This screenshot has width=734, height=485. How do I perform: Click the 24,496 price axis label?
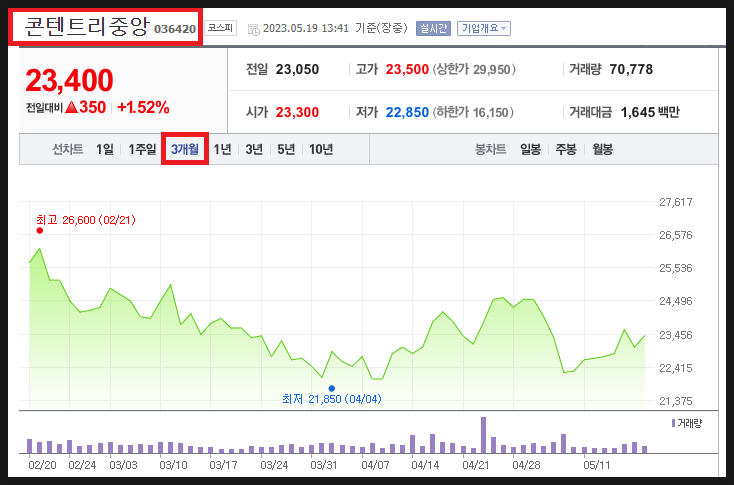(675, 301)
